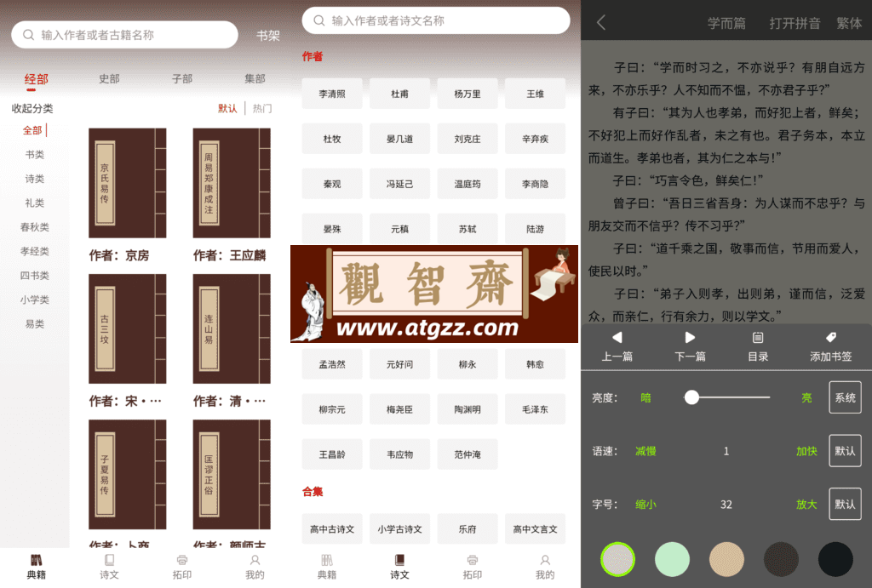Select the 春秋类 category

[34, 226]
